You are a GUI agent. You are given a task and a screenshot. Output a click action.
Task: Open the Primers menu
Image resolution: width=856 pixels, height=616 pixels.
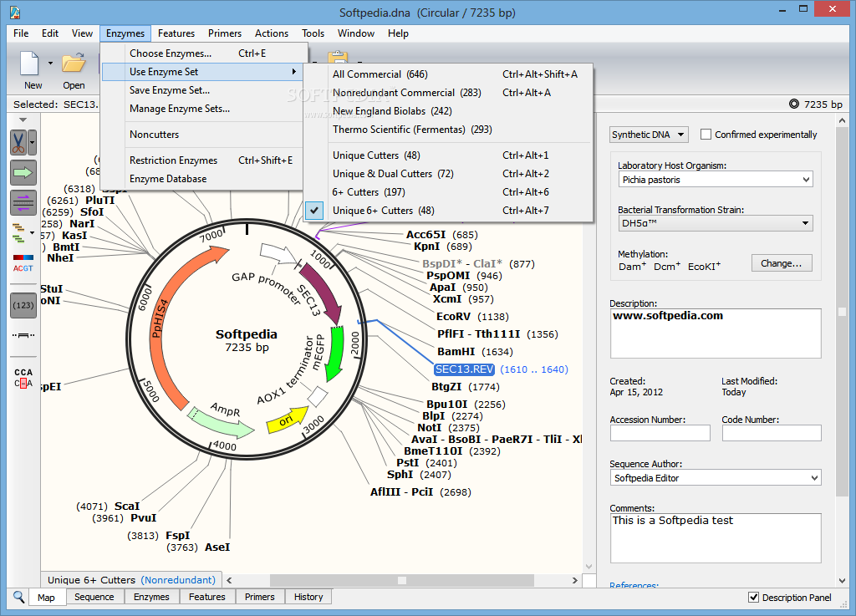point(224,33)
